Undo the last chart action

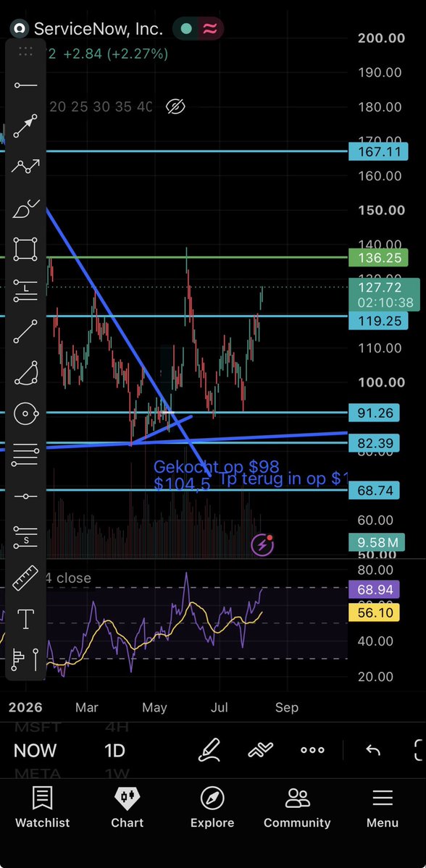373,750
